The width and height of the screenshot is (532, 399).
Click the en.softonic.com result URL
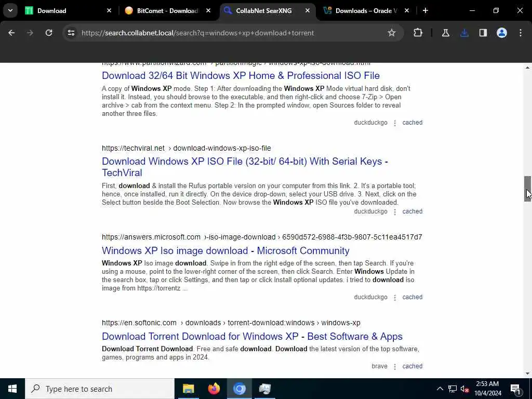coord(231,323)
